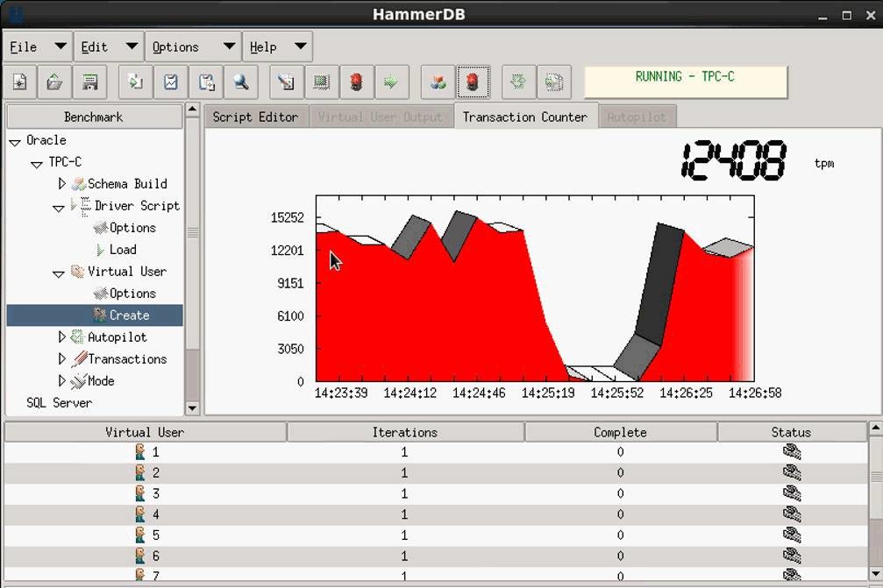Run virtual users with the green arrow icon

391,82
